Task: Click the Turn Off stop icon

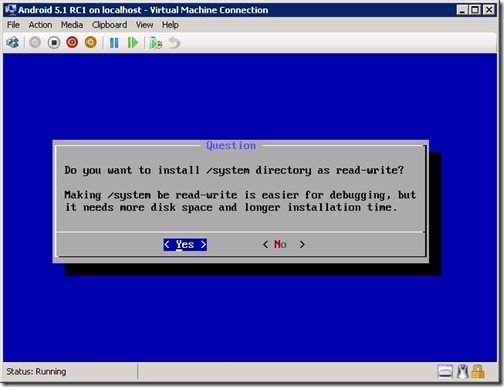Action: (x=54, y=43)
